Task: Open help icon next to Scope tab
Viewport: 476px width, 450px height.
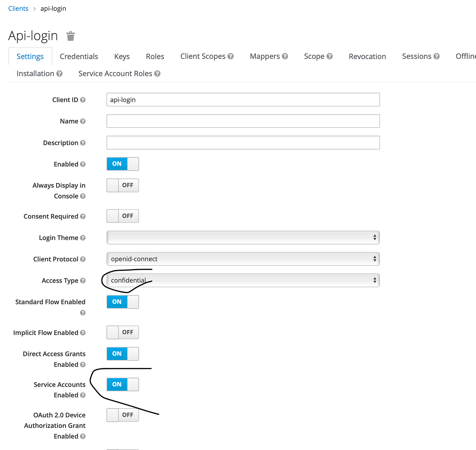Action: pos(329,56)
